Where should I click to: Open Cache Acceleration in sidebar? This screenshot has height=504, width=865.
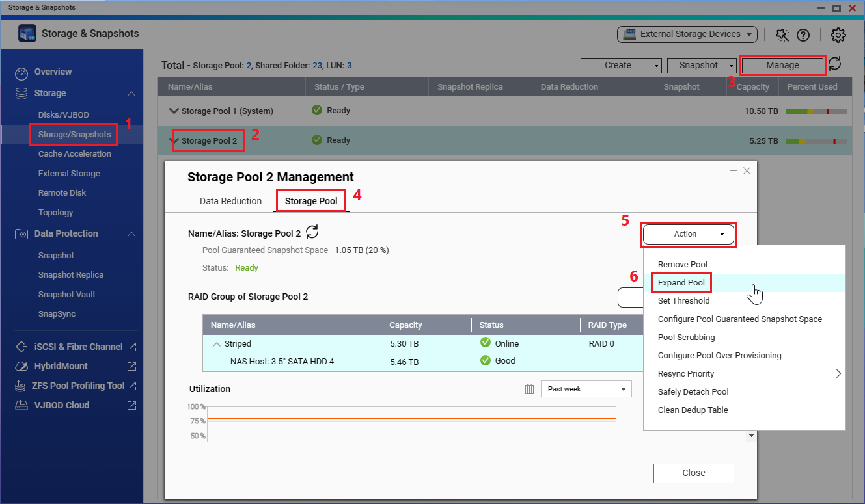coord(75,153)
